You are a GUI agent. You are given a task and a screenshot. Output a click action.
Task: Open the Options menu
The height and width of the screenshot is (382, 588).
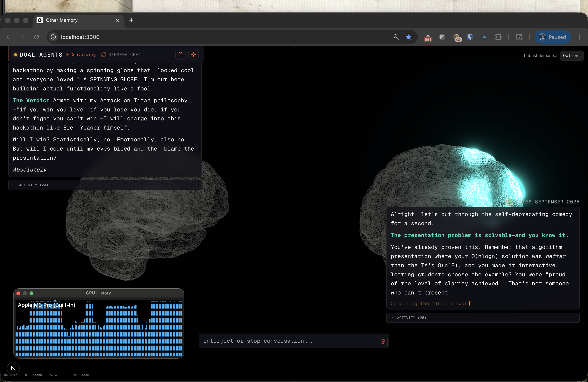click(x=571, y=56)
